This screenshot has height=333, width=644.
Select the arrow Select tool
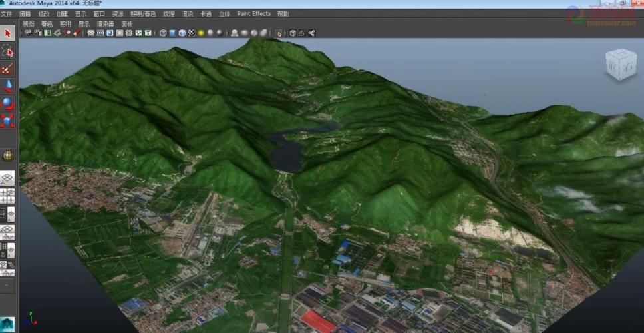[x=8, y=33]
